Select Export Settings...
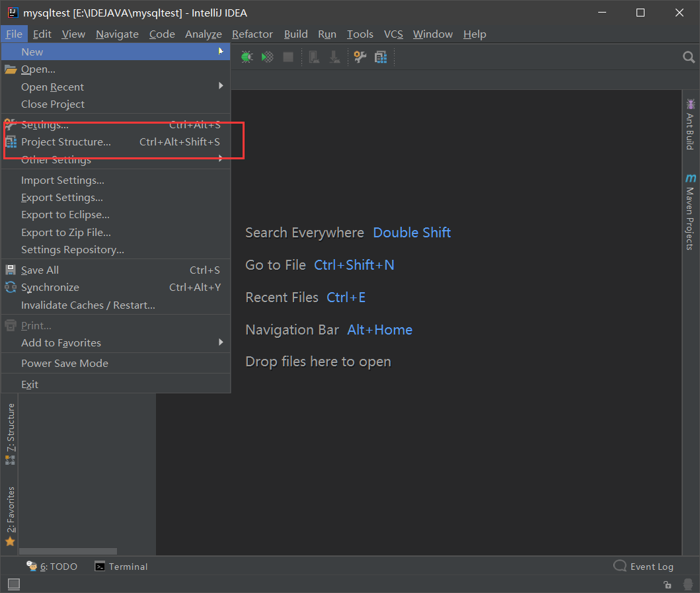700x593 pixels. coord(116,198)
